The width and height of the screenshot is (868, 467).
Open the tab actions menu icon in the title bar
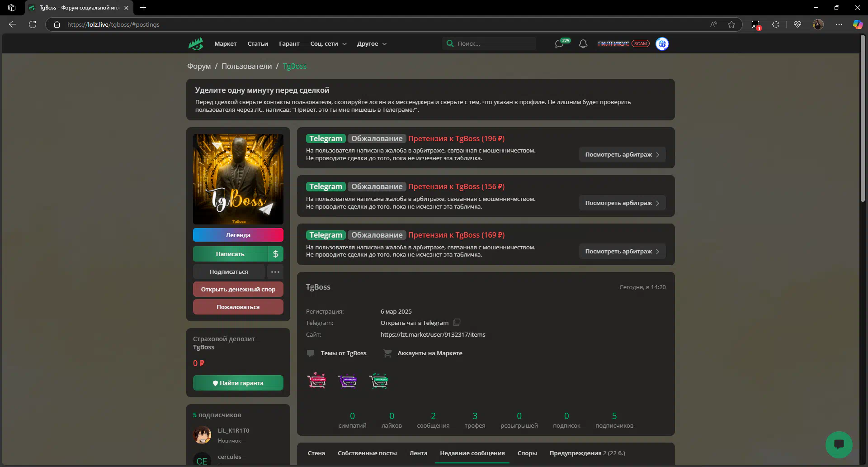[12, 8]
